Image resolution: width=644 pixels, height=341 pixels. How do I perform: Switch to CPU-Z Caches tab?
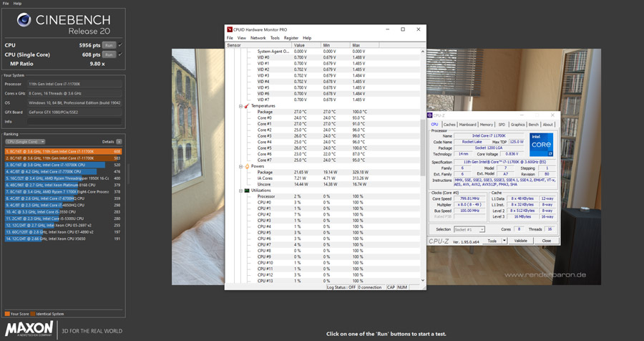coord(449,125)
